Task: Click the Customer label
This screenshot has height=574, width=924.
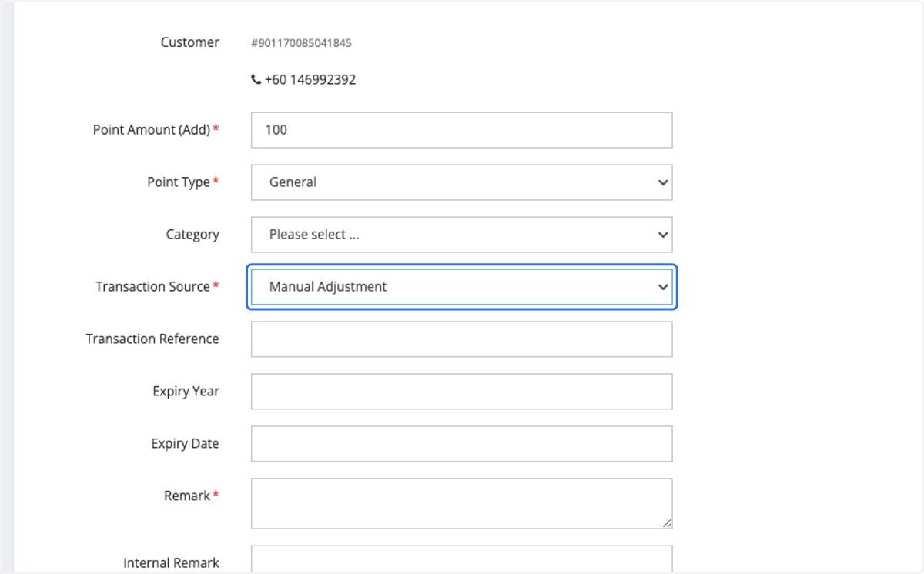Action: click(x=190, y=42)
